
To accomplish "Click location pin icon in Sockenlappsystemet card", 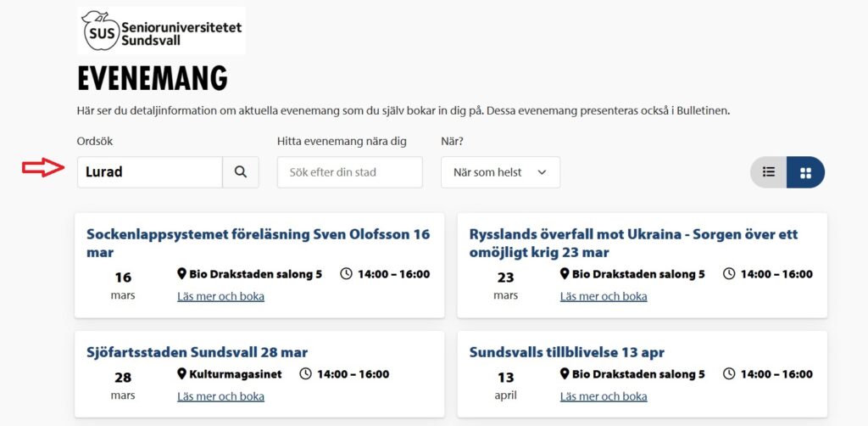I will coord(181,274).
